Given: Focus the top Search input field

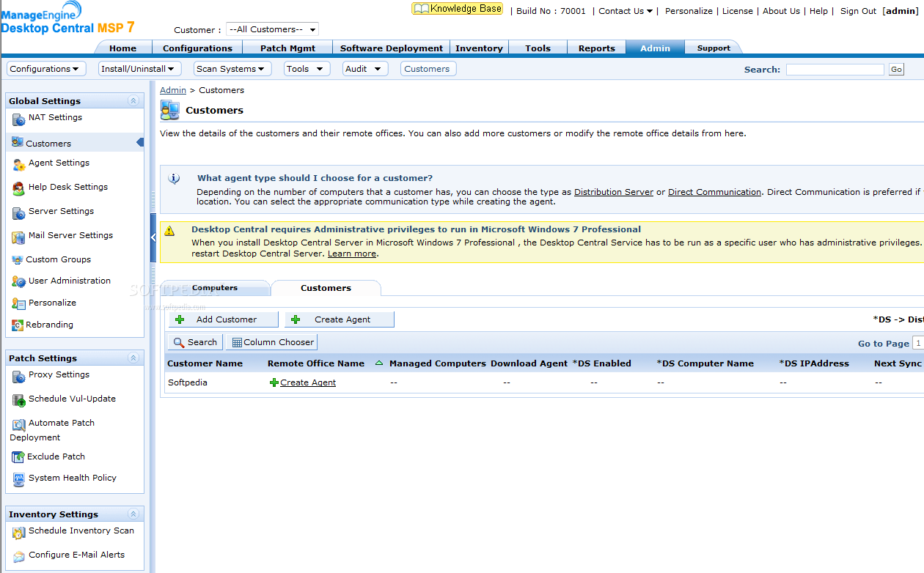Looking at the screenshot, I should tap(835, 70).
